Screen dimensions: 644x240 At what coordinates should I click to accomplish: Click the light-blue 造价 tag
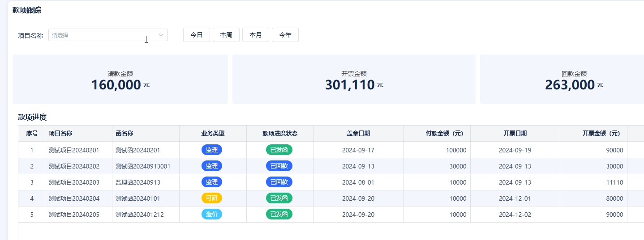click(212, 215)
